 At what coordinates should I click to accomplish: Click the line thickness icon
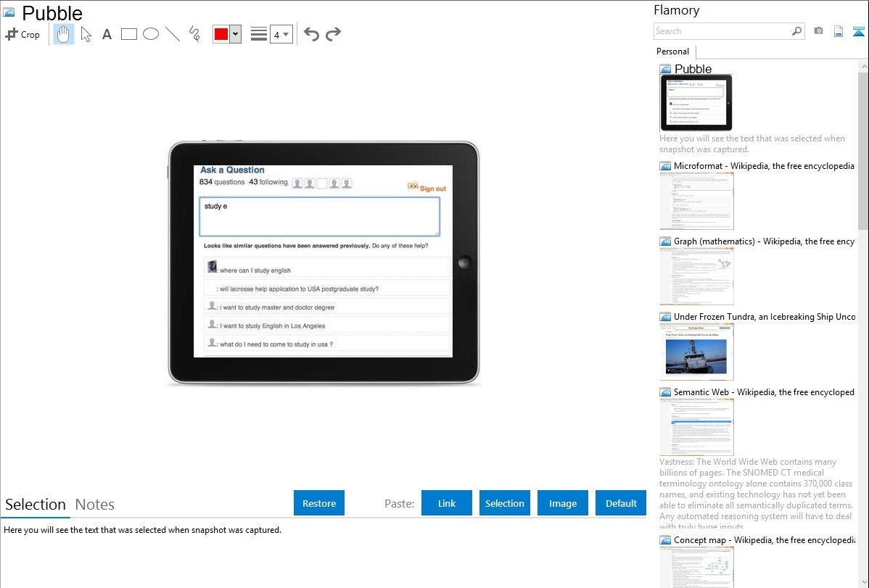coord(259,34)
